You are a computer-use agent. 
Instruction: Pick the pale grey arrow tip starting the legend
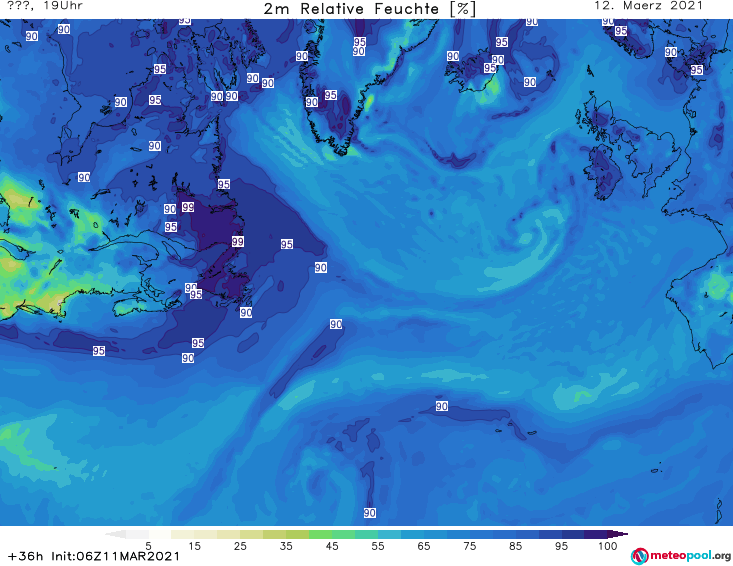(x=115, y=534)
